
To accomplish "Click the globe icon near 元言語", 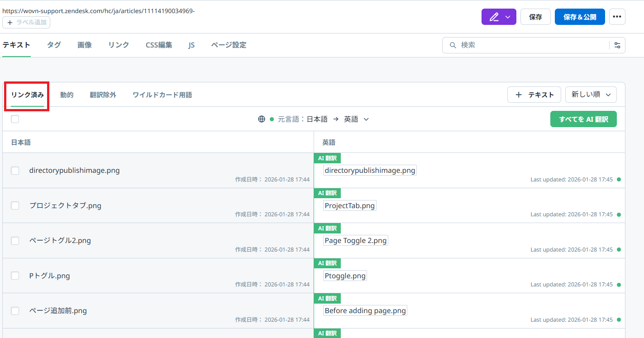I will click(262, 119).
